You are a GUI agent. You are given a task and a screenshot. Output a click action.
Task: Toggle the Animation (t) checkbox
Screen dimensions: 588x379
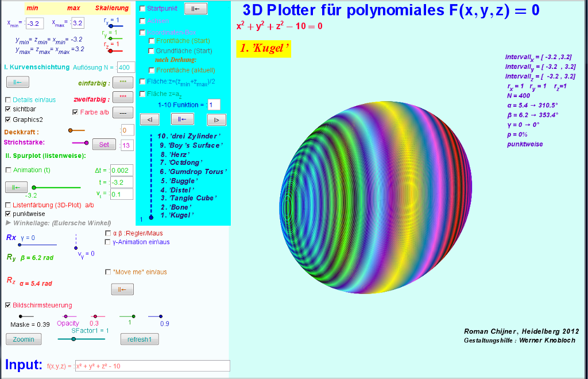pos(8,170)
